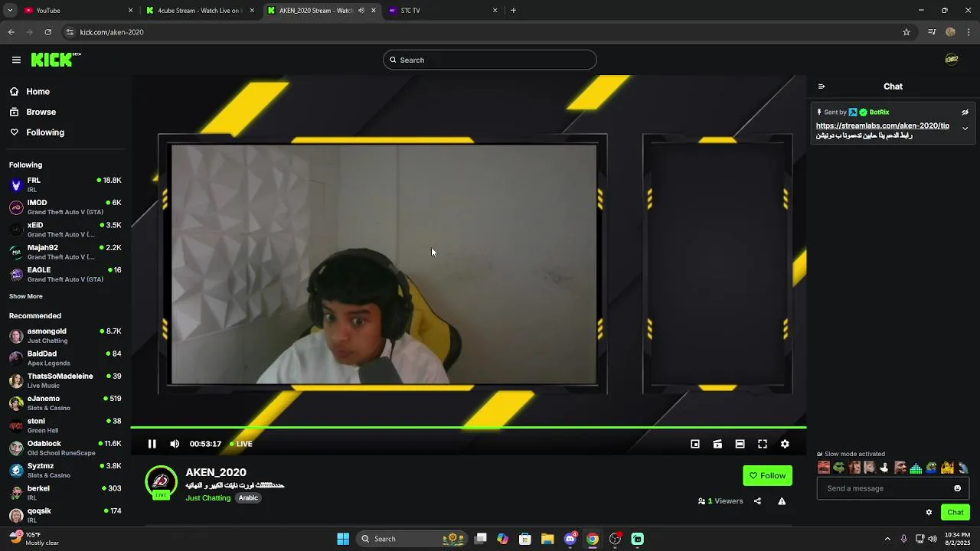Open eJanemo recommended channel

tap(65, 403)
